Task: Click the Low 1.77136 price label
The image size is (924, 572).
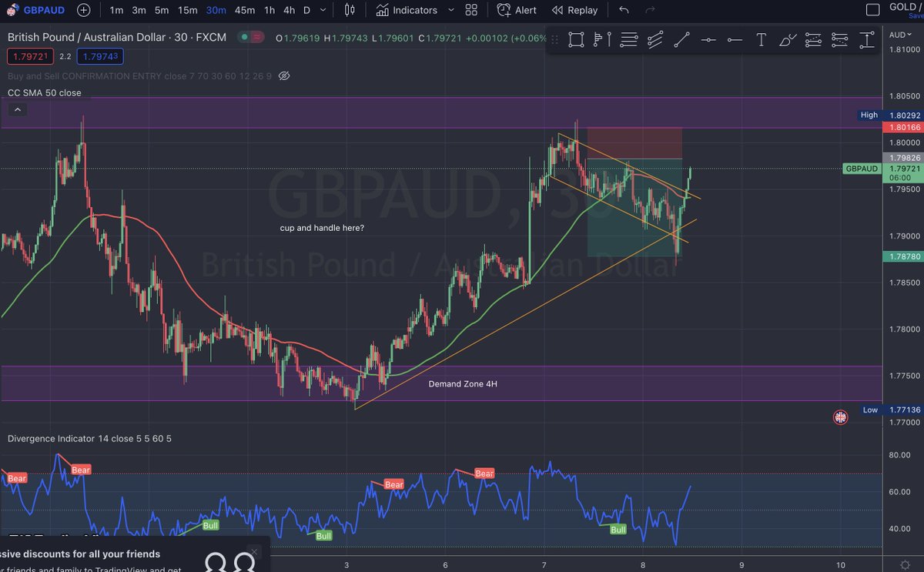Action: point(889,410)
